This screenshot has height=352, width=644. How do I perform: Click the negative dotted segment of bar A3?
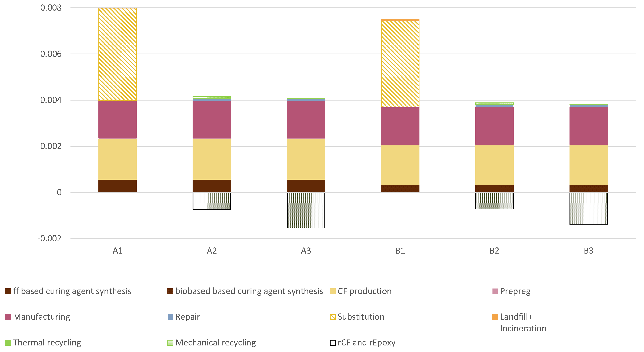[306, 210]
